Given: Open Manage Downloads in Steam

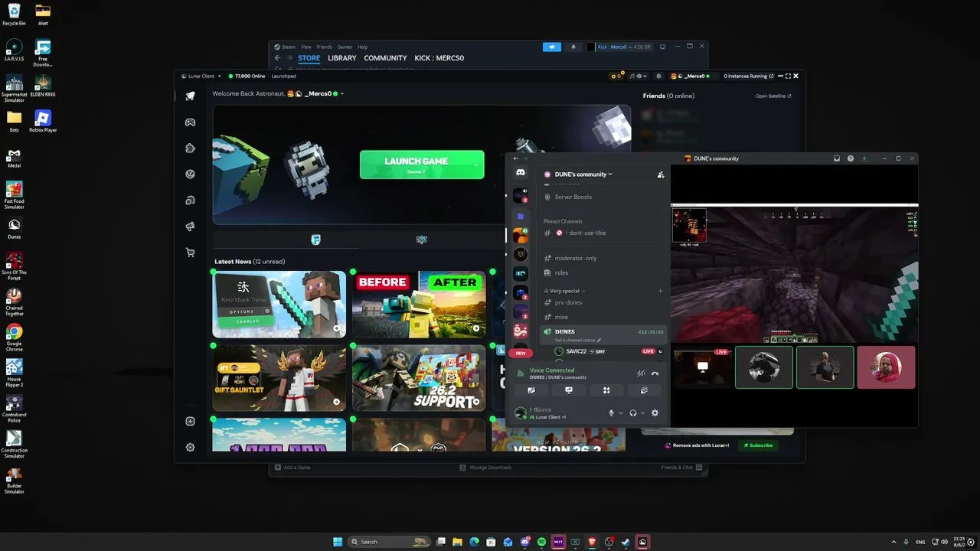Looking at the screenshot, I should tap(485, 468).
